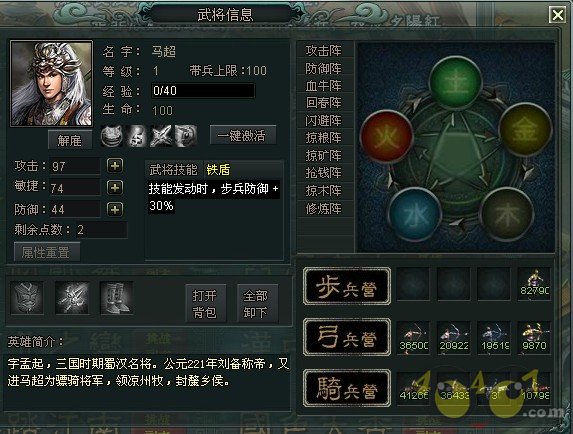
Task: Pick the 修炼阵 formation entry
Action: click(325, 209)
